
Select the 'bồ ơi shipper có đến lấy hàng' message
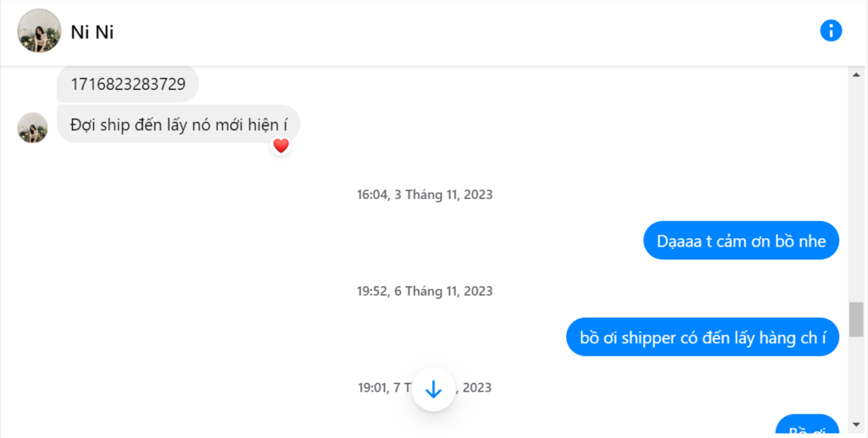pos(703,337)
